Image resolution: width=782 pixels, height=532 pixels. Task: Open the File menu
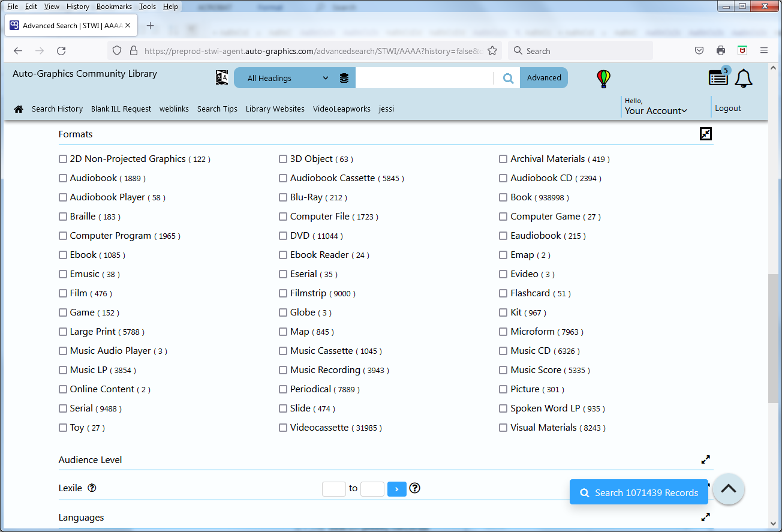pyautogui.click(x=12, y=6)
